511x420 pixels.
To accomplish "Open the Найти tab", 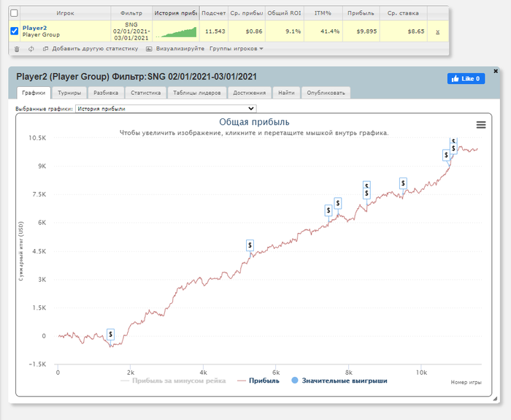I will (x=286, y=93).
